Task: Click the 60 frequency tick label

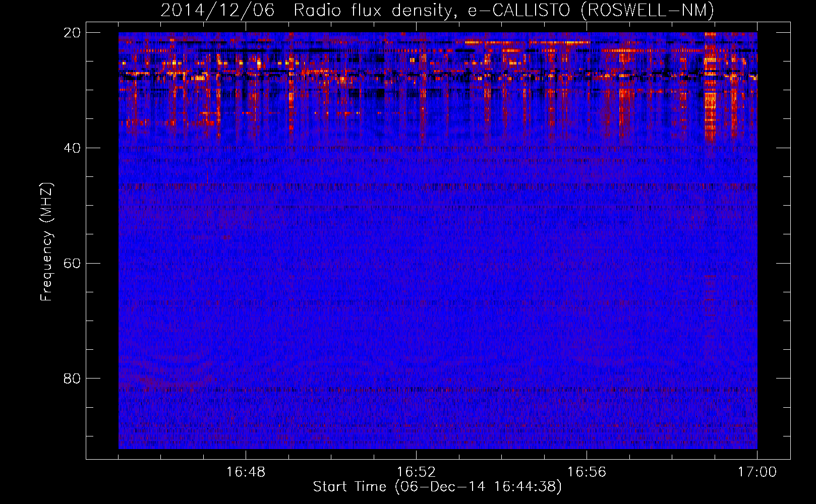Action: tap(72, 263)
